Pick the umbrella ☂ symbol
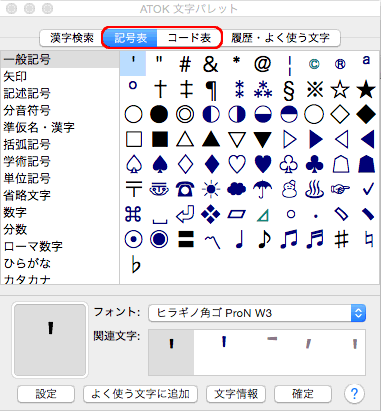The height and width of the screenshot is (411, 381). 263,189
